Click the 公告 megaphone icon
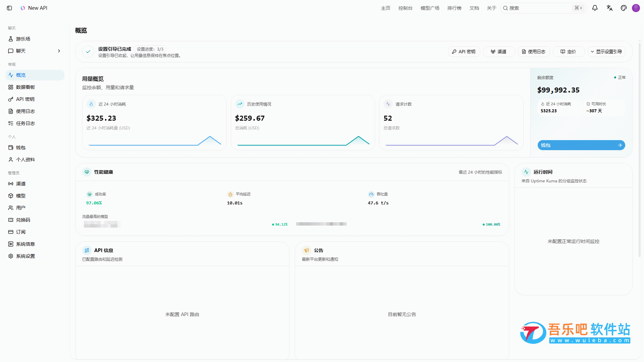 point(306,250)
